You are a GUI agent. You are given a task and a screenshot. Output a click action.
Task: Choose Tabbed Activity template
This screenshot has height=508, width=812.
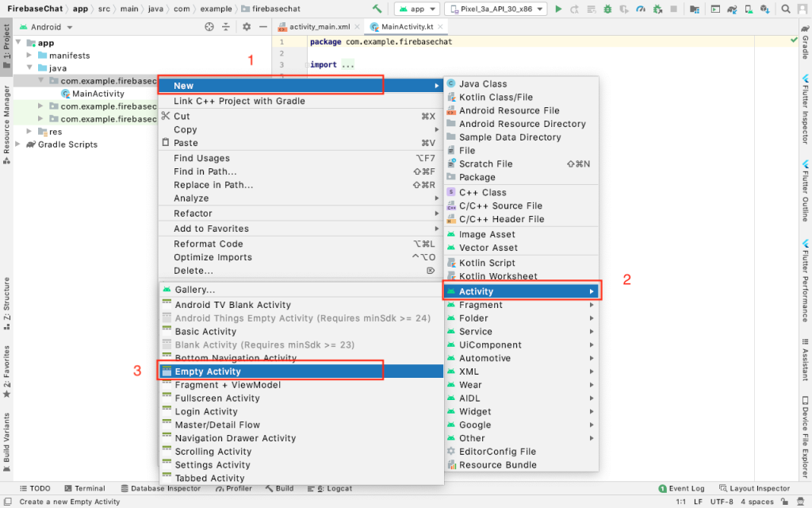click(x=301, y=479)
